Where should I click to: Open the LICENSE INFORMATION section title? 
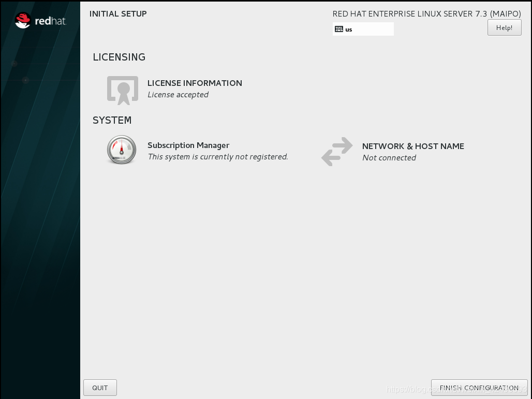[x=195, y=83]
